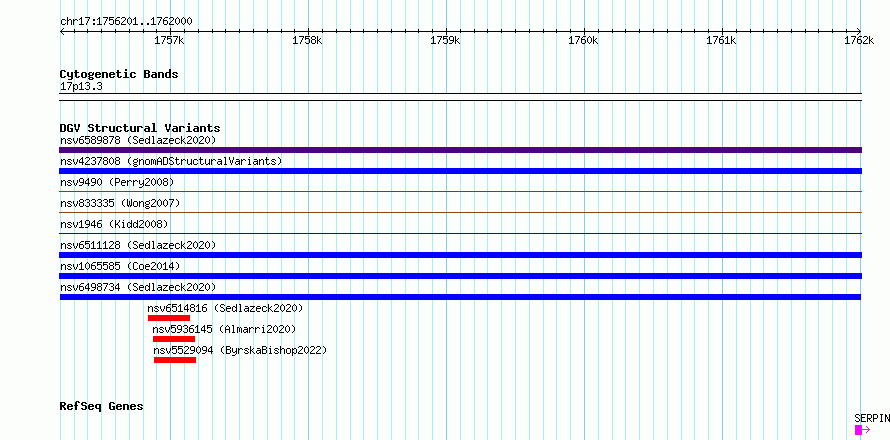Select the nsv4237808 gnomAD variant bar

click(x=460, y=171)
